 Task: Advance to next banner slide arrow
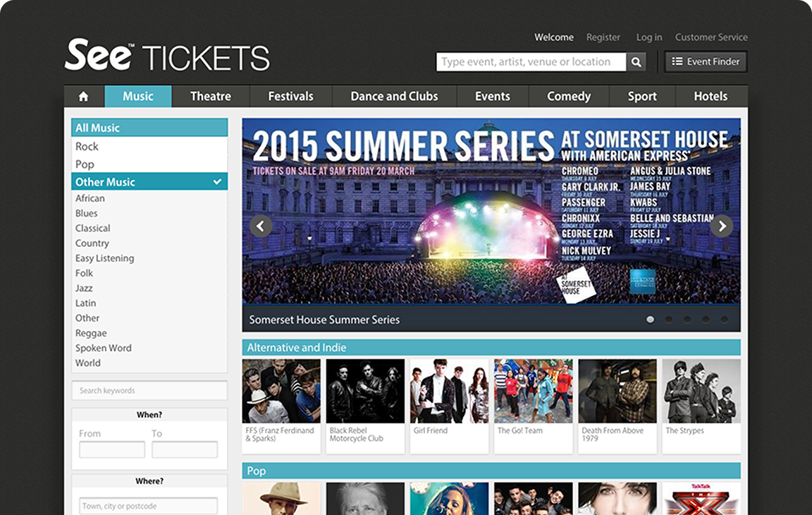(x=722, y=226)
